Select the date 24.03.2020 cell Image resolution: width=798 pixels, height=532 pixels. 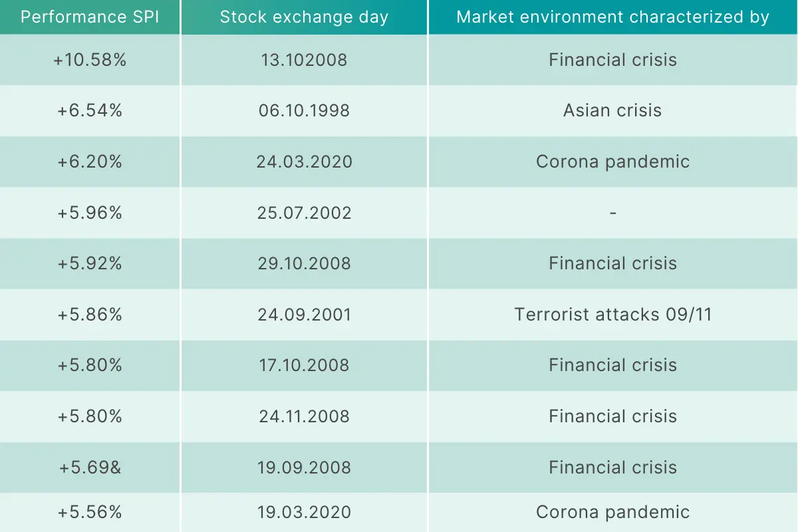coord(304,162)
